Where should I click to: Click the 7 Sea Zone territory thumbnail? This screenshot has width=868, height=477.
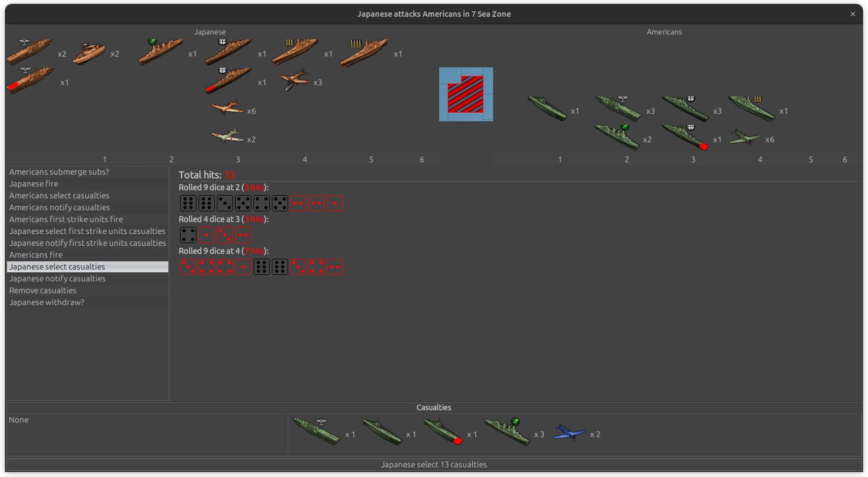point(466,94)
